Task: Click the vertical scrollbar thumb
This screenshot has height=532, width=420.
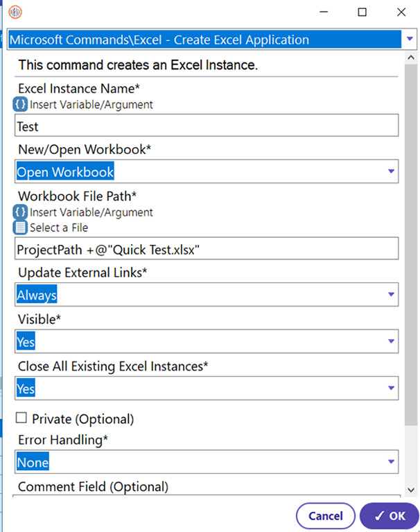Action: (411, 244)
